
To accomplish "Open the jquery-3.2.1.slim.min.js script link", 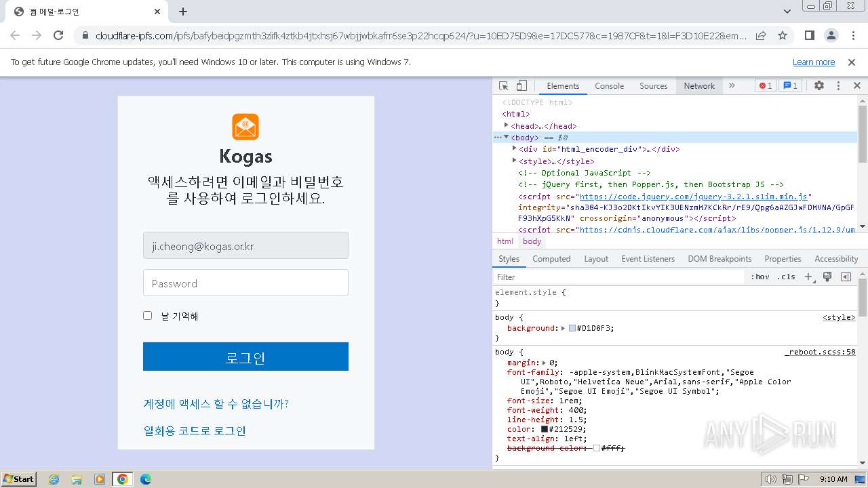I will click(x=692, y=197).
